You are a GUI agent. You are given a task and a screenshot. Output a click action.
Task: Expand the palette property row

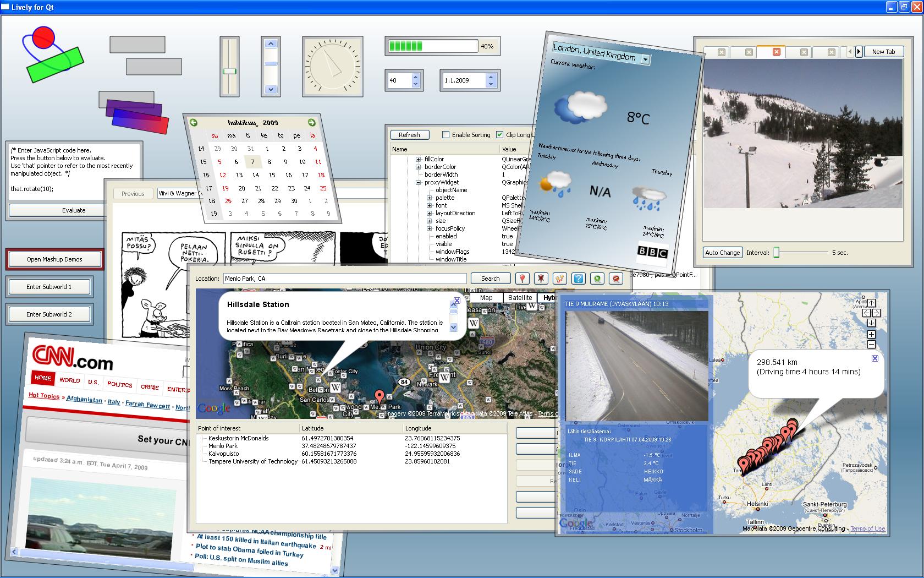(430, 198)
